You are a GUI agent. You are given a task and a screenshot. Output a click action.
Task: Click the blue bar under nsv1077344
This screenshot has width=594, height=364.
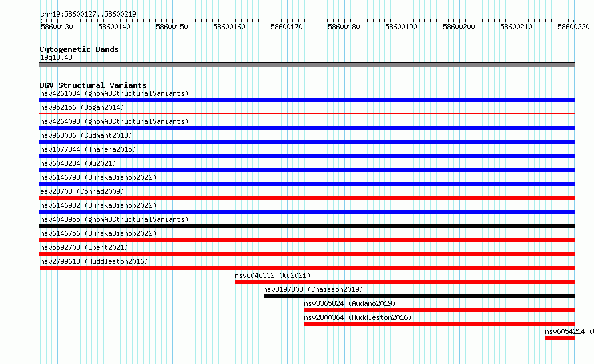(307, 156)
